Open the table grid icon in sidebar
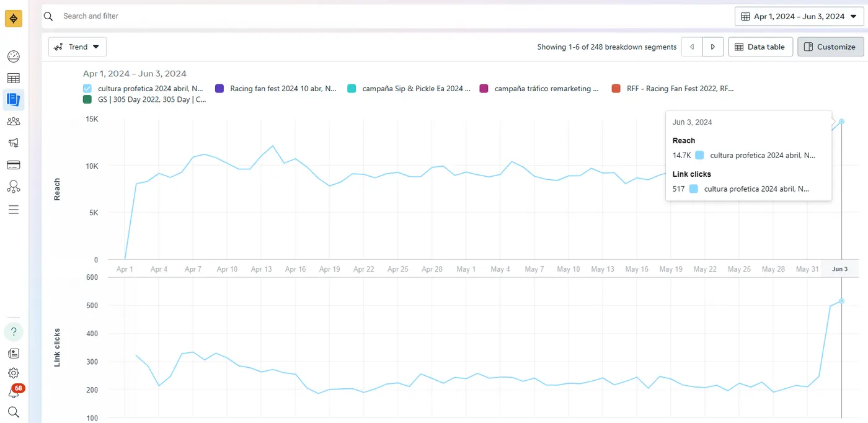 pos(14,78)
